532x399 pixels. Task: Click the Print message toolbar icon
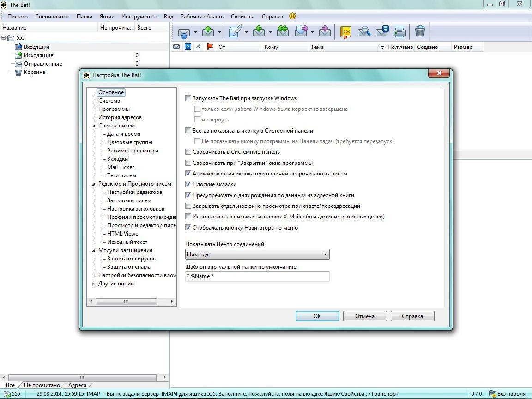point(399,32)
